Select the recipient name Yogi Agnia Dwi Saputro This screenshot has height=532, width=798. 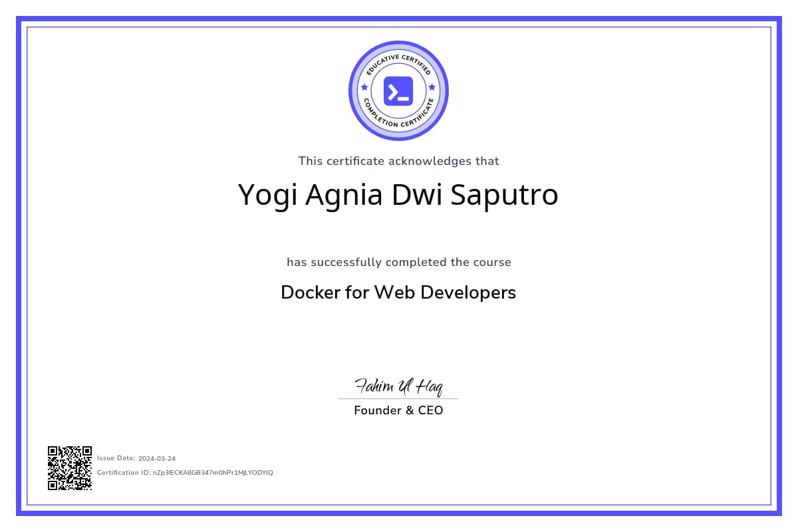(x=398, y=196)
